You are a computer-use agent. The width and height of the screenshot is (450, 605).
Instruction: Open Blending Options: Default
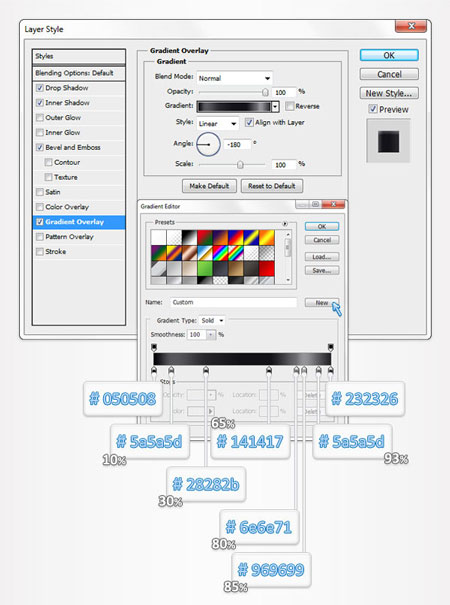pos(79,73)
